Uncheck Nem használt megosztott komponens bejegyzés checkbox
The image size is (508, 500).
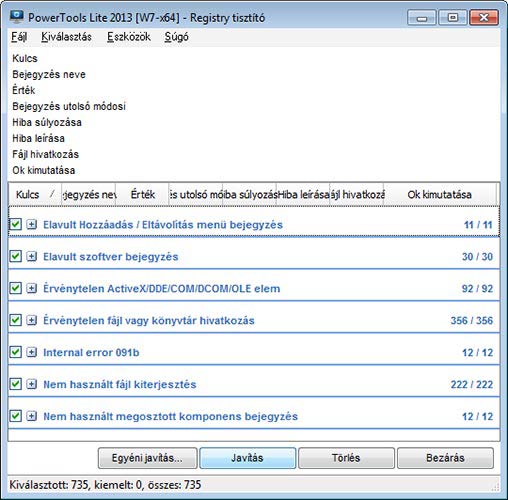point(15,416)
